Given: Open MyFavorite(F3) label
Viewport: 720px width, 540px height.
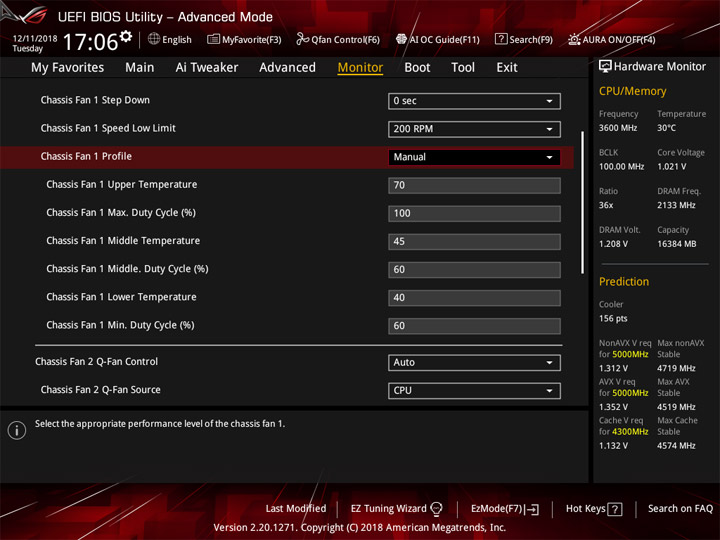Looking at the screenshot, I should tap(252, 39).
